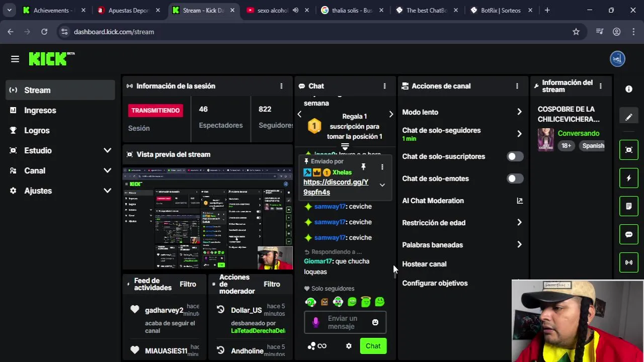Image resolution: width=644 pixels, height=362 pixels.
Task: Unpin the pinned chat message
Action: (363, 166)
